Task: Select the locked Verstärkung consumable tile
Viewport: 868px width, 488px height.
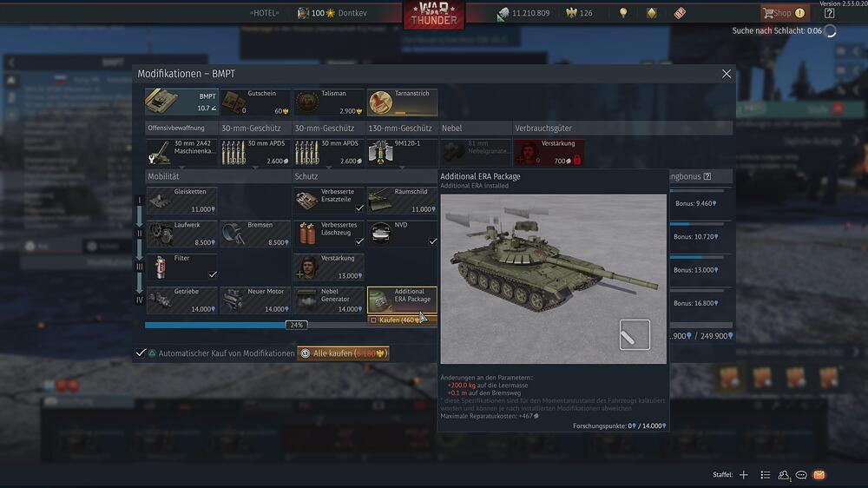Action: (x=549, y=152)
